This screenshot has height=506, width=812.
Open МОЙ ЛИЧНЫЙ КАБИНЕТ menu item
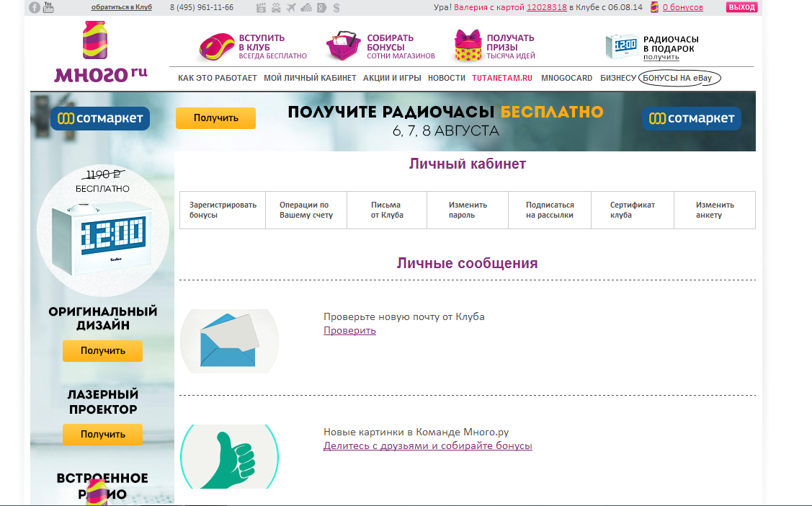(x=310, y=78)
